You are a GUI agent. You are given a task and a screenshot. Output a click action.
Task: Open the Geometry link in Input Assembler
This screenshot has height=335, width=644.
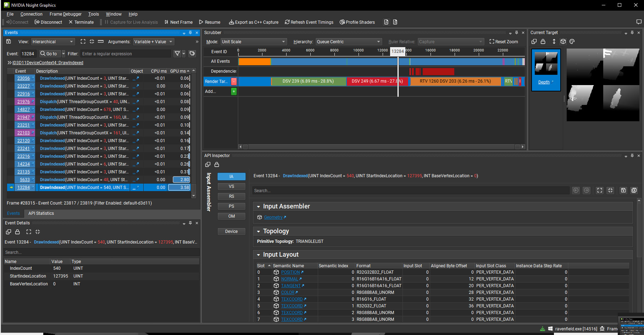point(273,217)
